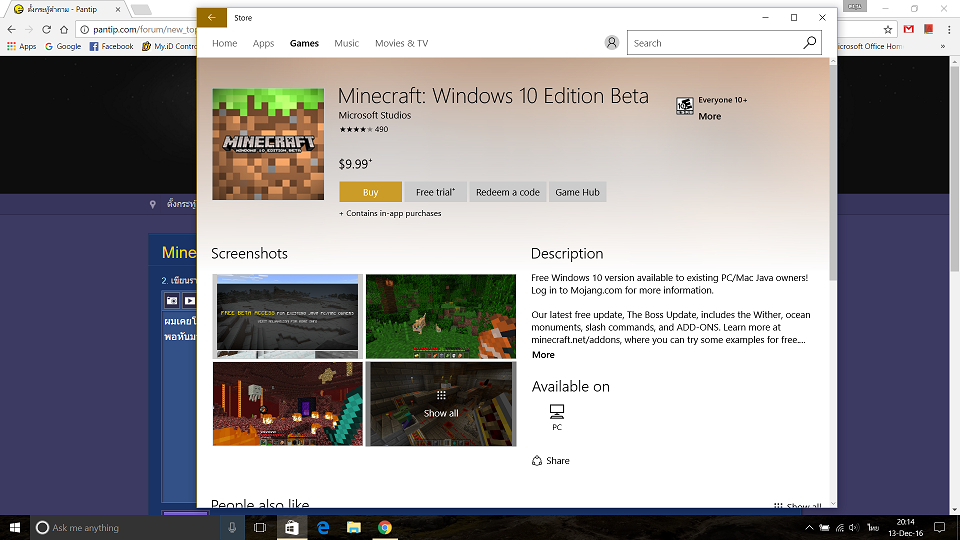The image size is (960, 540).
Task: Open the Action Center notification icon
Action: click(x=939, y=527)
